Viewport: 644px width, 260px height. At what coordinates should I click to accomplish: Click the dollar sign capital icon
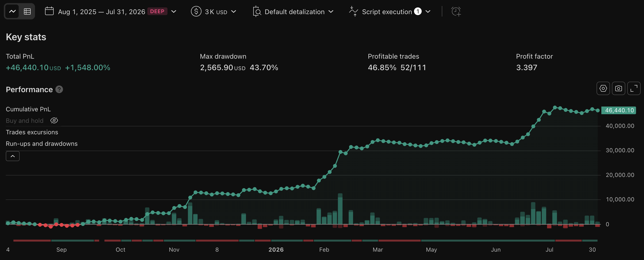coord(196,11)
